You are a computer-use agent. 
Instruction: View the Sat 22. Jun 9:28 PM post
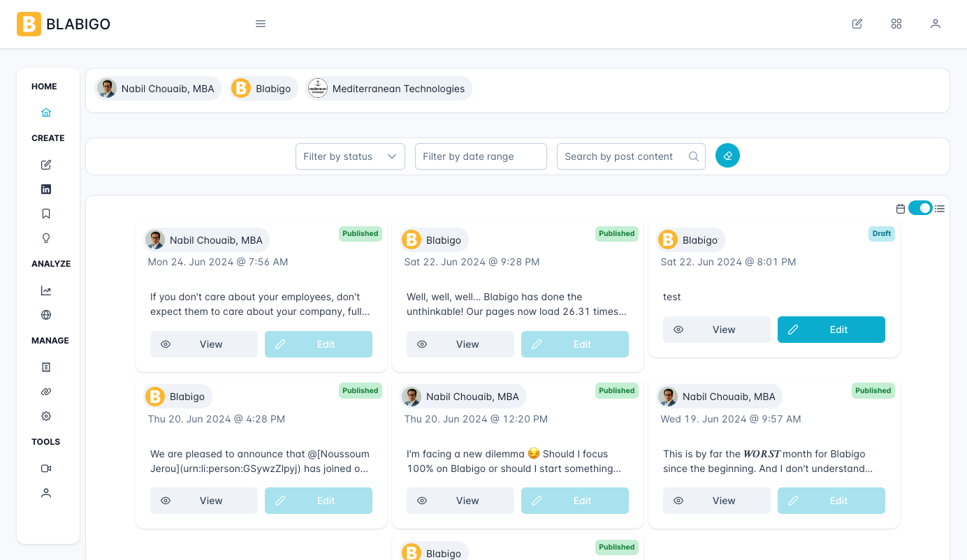click(460, 344)
